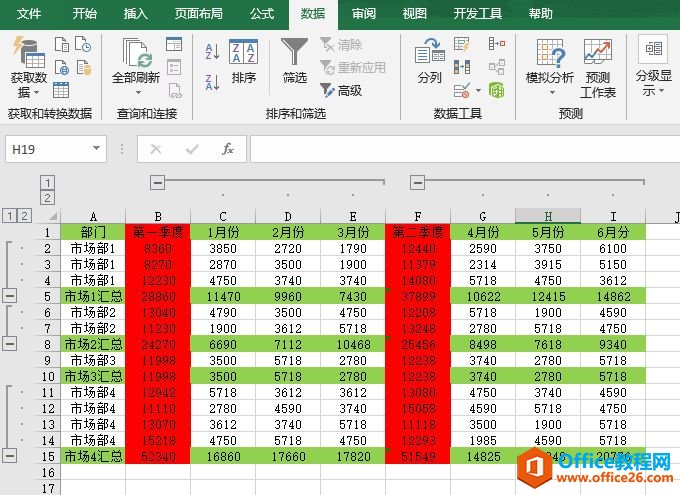Show row outline level 1
The width and height of the screenshot is (680, 495).
point(9,216)
